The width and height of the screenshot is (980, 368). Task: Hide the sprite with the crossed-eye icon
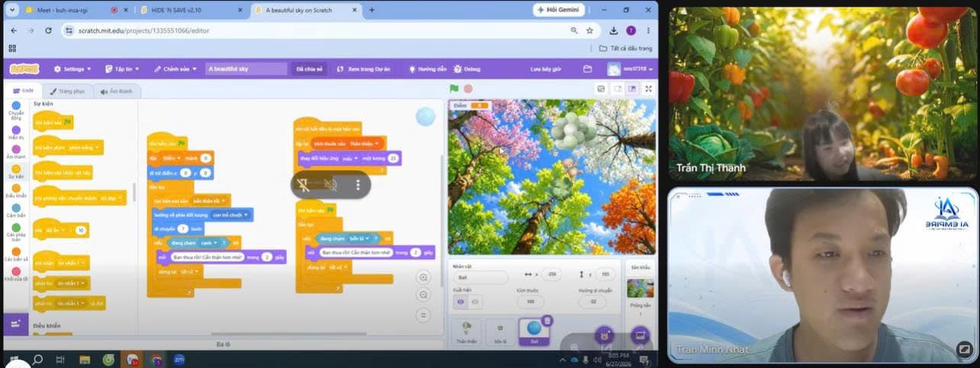(x=475, y=302)
